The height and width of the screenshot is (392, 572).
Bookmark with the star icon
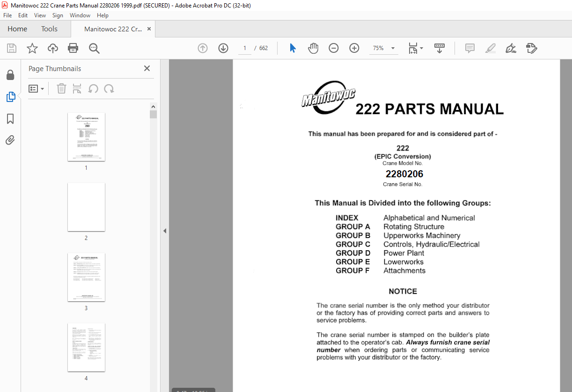[x=32, y=48]
